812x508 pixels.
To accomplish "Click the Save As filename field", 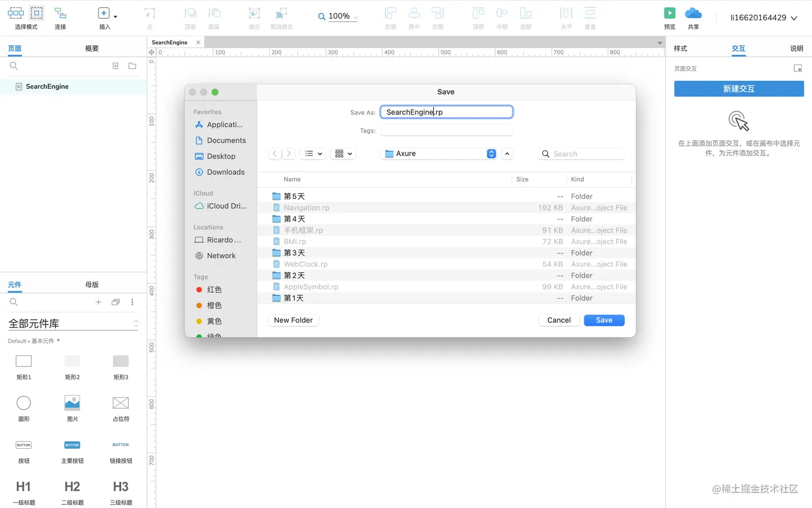I will 446,112.
